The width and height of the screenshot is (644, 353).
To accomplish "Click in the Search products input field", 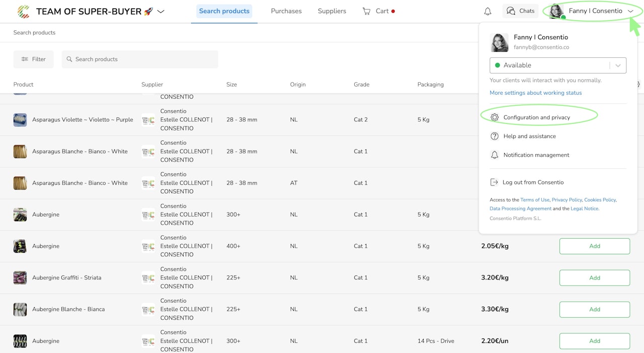I will click(143, 59).
